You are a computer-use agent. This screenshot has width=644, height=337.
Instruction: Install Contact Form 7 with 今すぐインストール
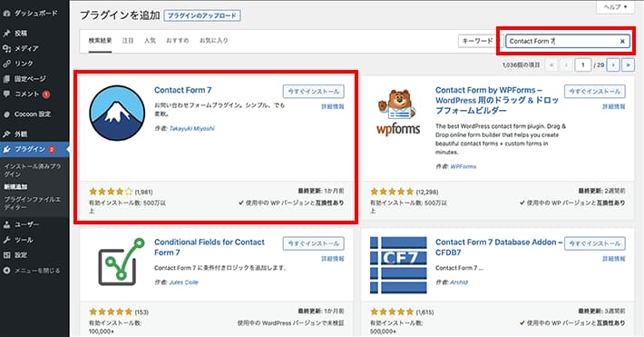313,92
